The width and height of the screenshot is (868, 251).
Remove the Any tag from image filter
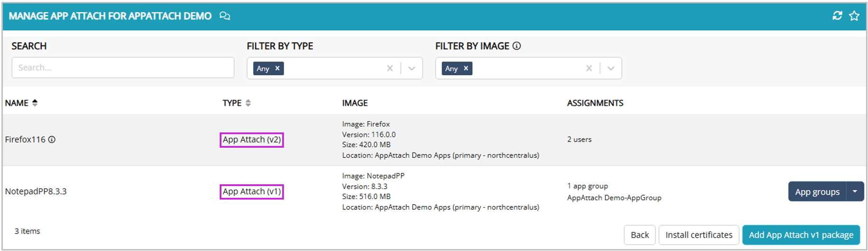pos(466,68)
